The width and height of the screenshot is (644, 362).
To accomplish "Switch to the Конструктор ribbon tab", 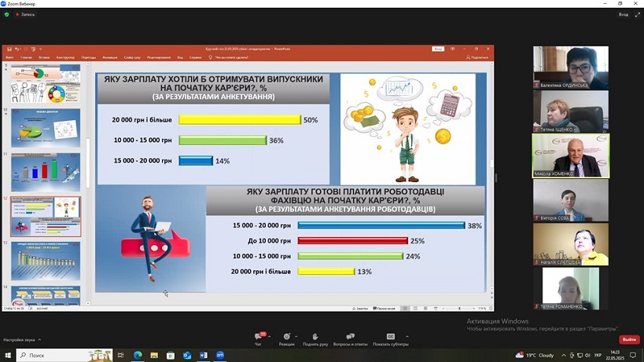I will 66,57.
